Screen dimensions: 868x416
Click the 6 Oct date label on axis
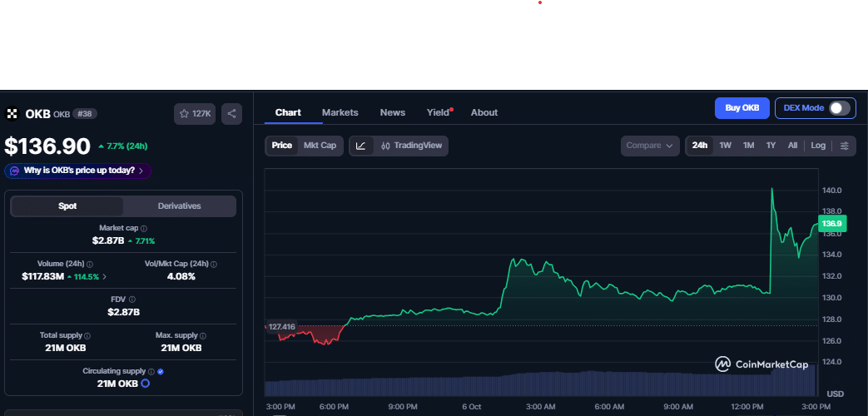pos(472,407)
